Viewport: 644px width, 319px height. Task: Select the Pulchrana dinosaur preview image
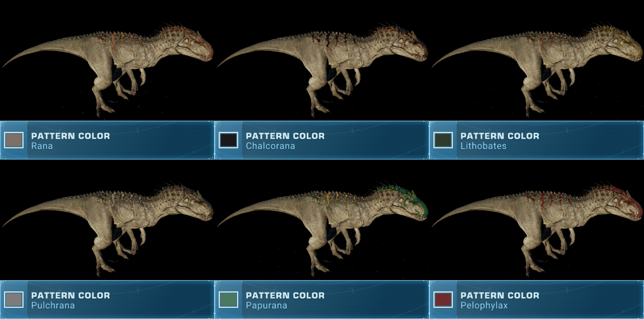click(107, 229)
